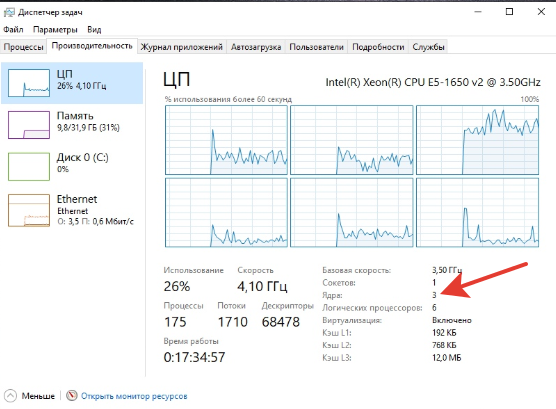Click the Ядра label
The height and width of the screenshot is (409, 556).
(332, 295)
